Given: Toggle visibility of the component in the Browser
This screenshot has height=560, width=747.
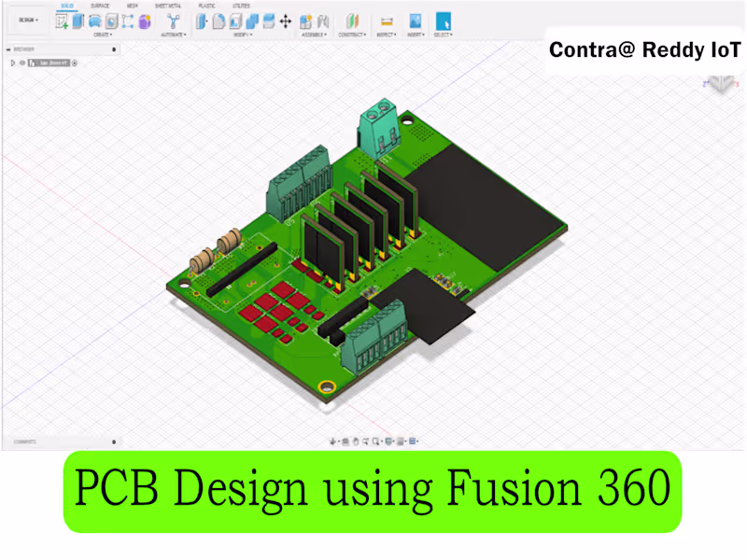Looking at the screenshot, I should pyautogui.click(x=22, y=63).
